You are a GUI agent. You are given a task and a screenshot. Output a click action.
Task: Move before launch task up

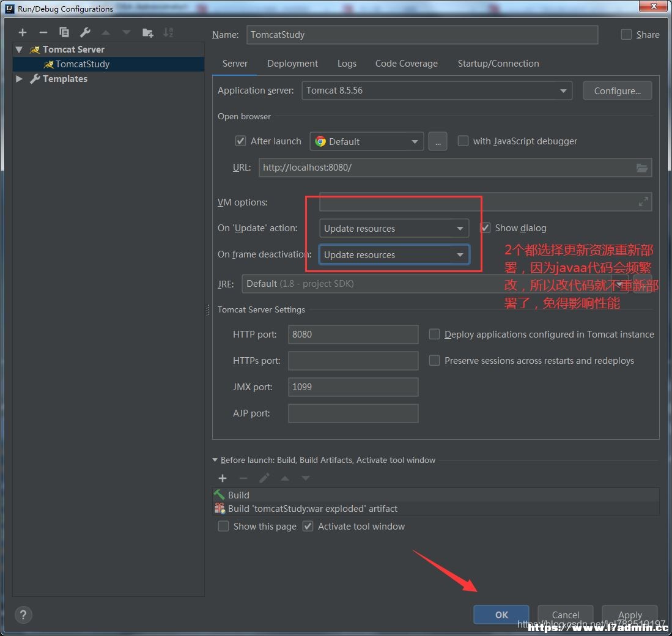coord(284,478)
